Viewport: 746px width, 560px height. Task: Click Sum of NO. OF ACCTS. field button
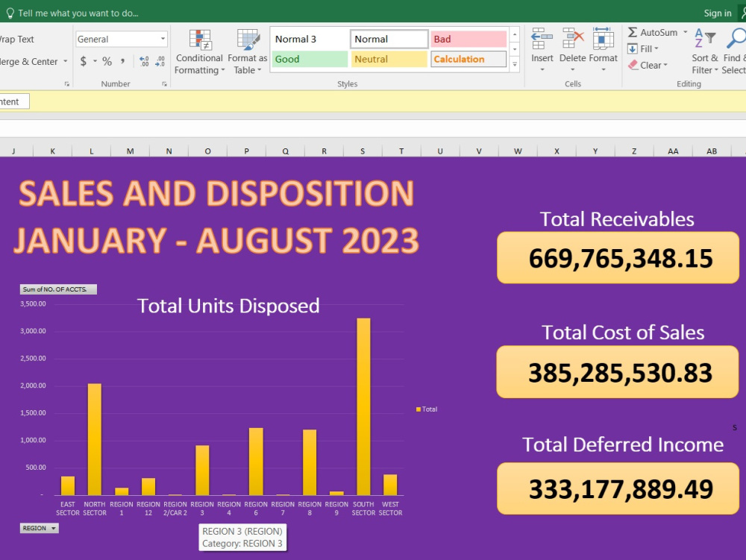click(x=58, y=289)
